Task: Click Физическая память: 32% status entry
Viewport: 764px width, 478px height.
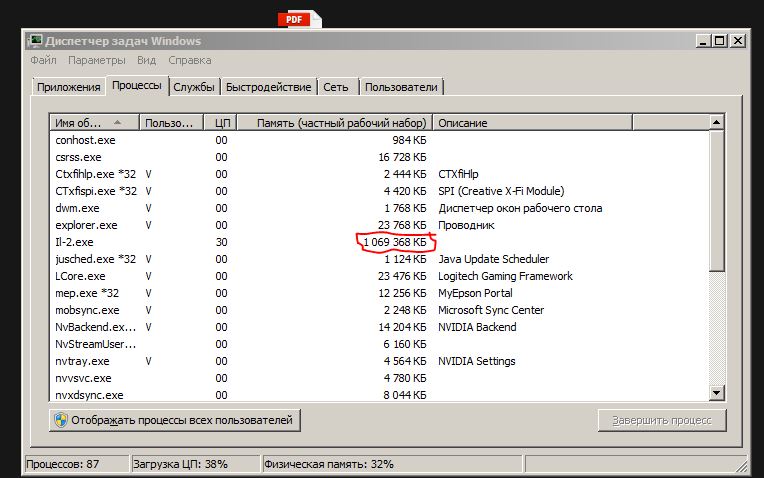Action: (392, 464)
